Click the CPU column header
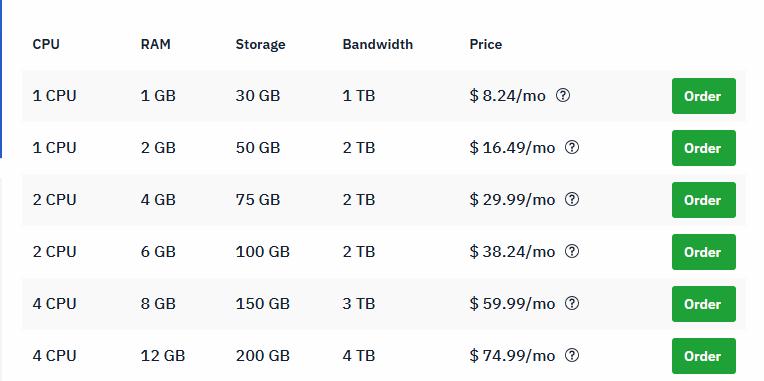Image resolution: width=764 pixels, height=381 pixels. click(x=46, y=44)
